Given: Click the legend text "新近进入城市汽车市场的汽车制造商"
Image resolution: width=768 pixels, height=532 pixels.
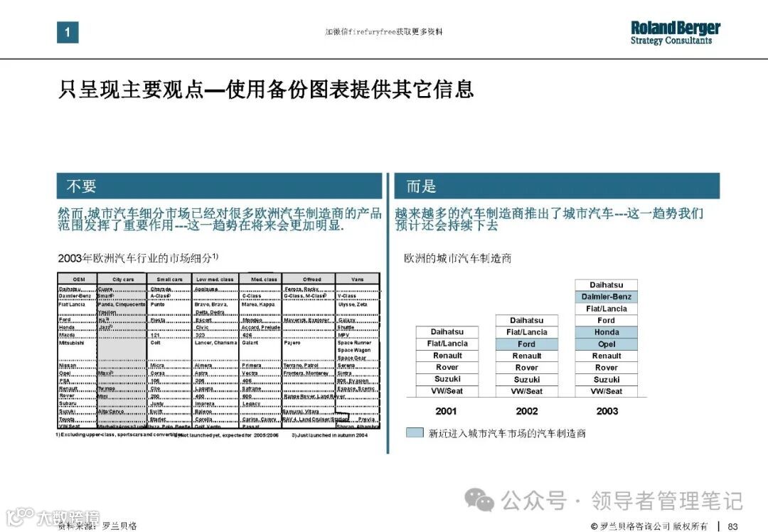Looking at the screenshot, I should click(507, 433).
